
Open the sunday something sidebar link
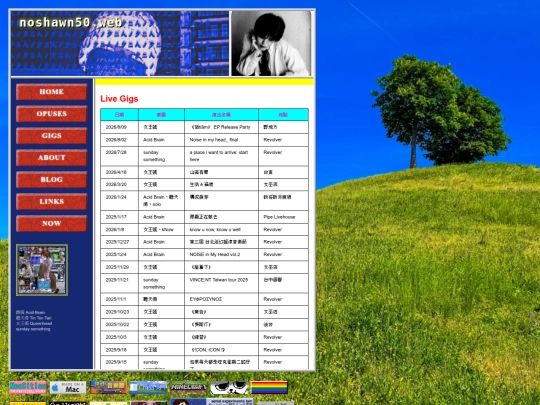pyautogui.click(x=33, y=329)
